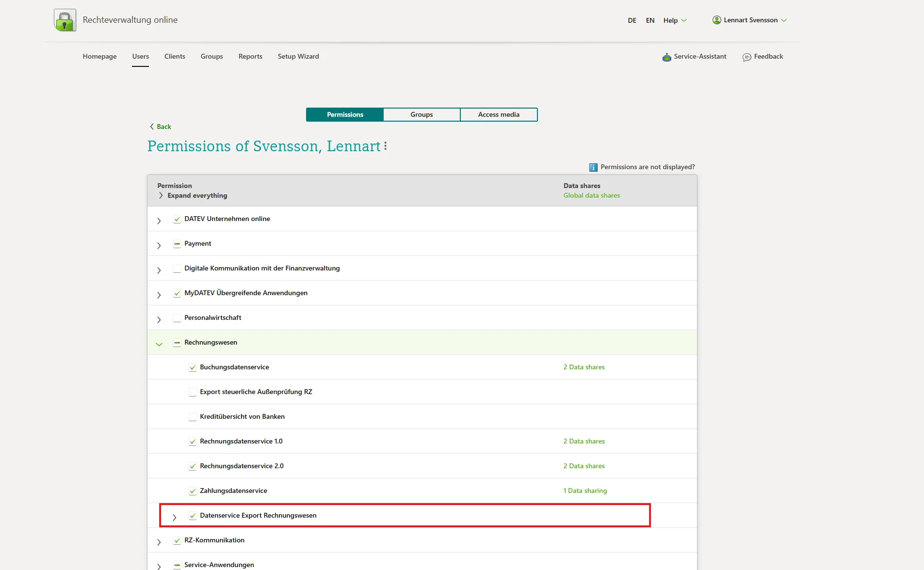Toggle DATEV Unternehmen online checkbox
The width and height of the screenshot is (924, 570).
(x=177, y=219)
